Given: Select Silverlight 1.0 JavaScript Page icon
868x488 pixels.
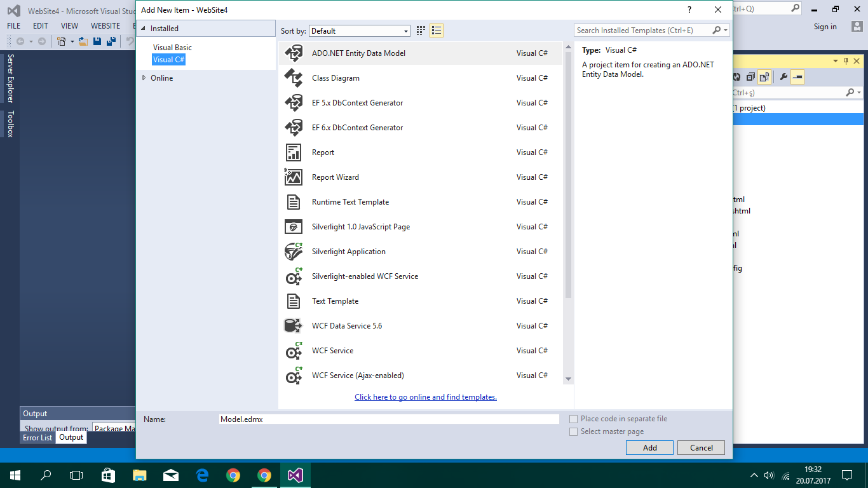Looking at the screenshot, I should click(293, 227).
